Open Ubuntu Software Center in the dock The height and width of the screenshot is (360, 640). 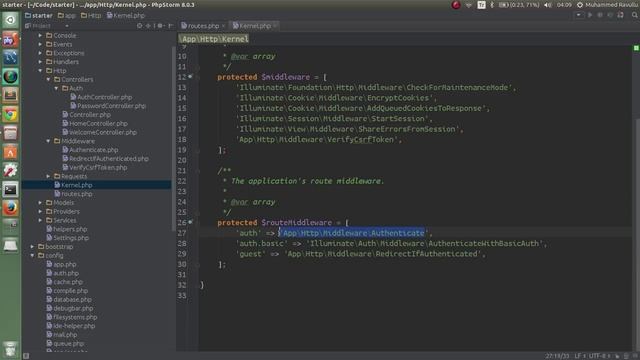pos(10,152)
